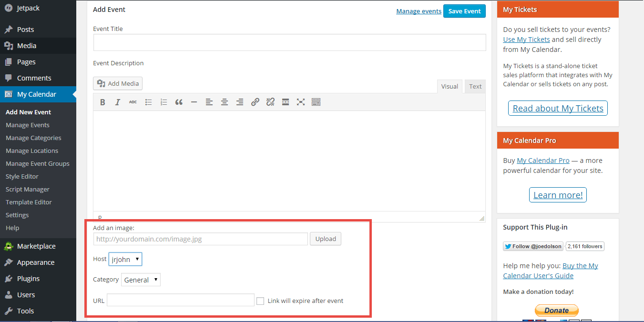Click the My Calendar menu icon

point(9,94)
